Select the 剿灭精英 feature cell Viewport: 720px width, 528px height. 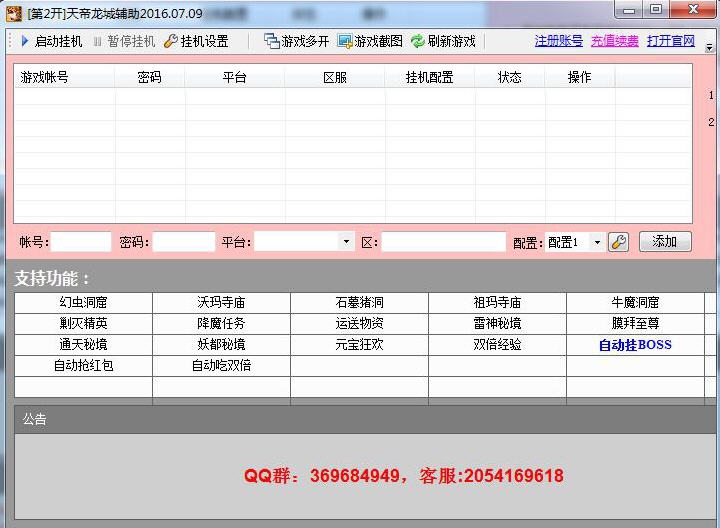[x=83, y=324]
